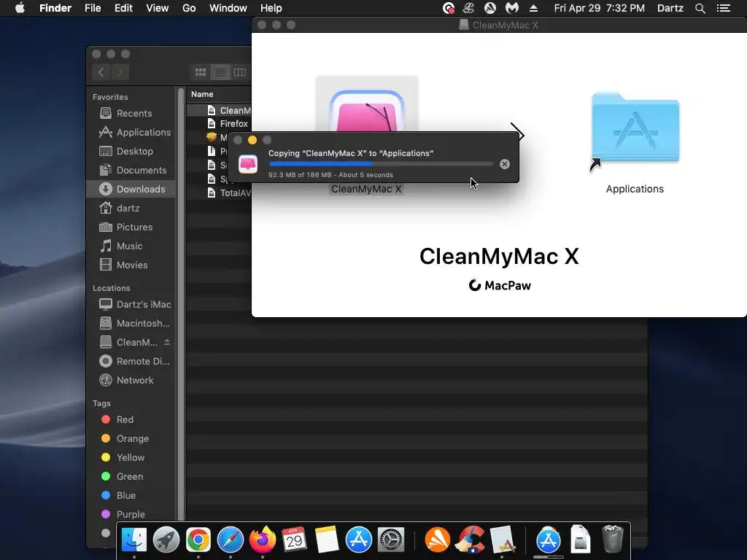Click the eject icon in menu bar
Viewport: 747px width, 560px height.
(x=533, y=8)
